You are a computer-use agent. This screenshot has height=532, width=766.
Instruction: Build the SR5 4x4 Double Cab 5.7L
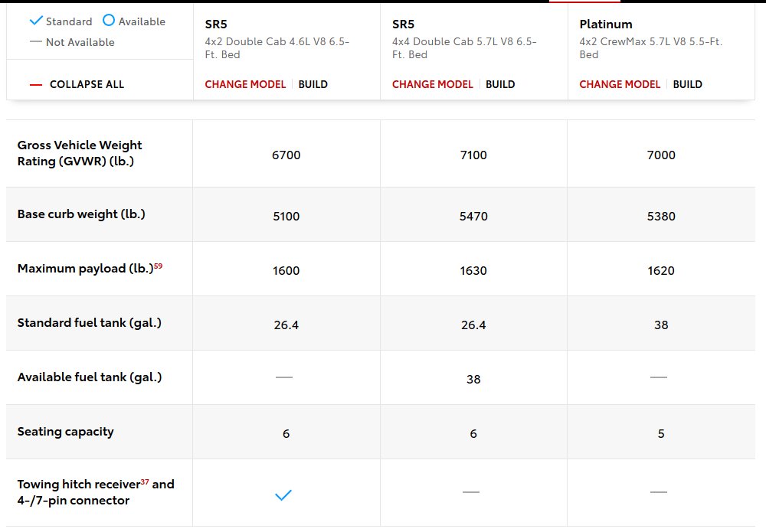[500, 84]
